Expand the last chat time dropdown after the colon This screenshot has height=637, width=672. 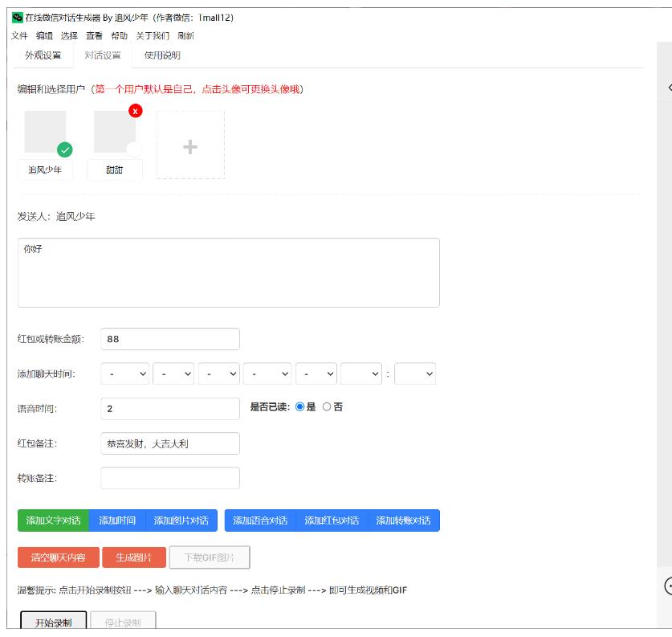click(x=415, y=374)
